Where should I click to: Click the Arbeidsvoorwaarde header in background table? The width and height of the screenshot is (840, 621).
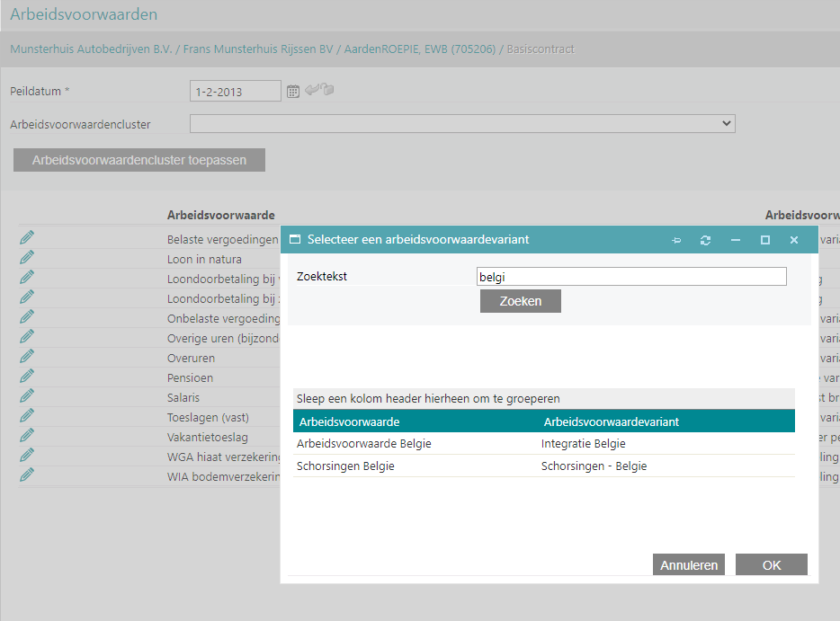tap(220, 215)
